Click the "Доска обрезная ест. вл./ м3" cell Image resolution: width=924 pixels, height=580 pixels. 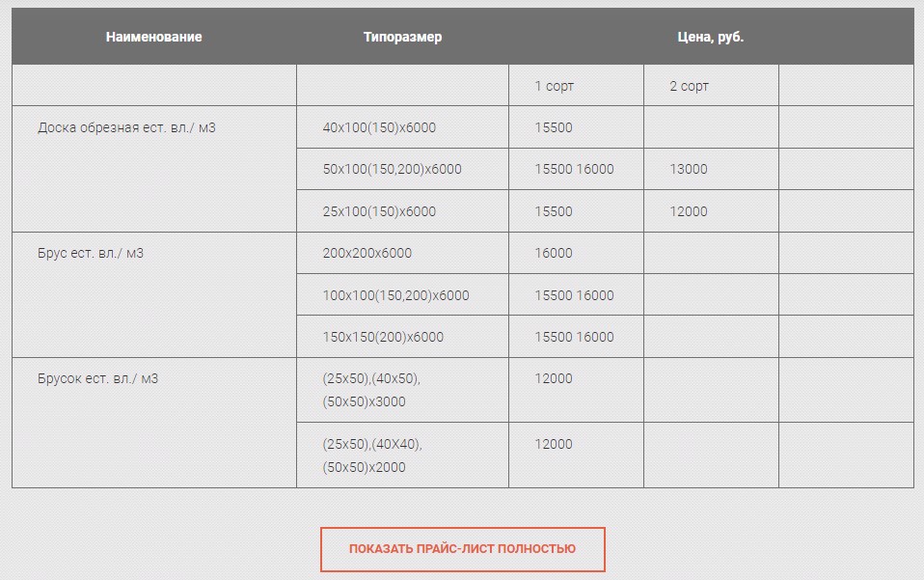coord(126,127)
